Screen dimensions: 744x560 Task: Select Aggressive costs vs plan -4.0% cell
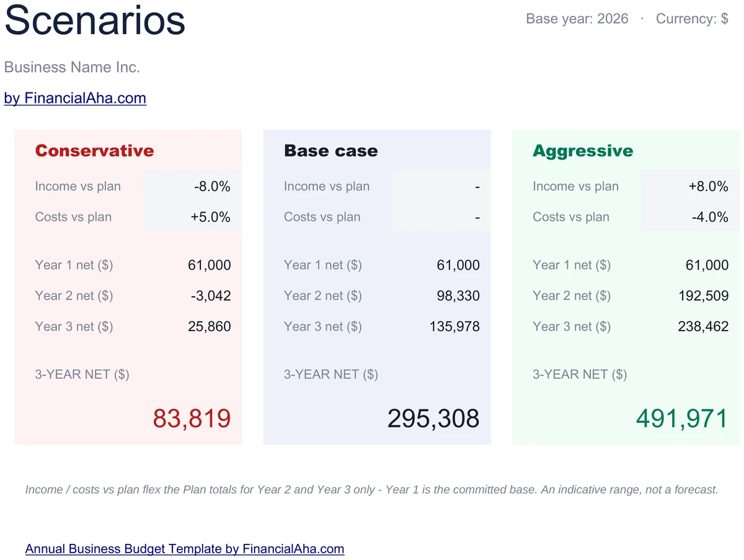click(x=690, y=217)
